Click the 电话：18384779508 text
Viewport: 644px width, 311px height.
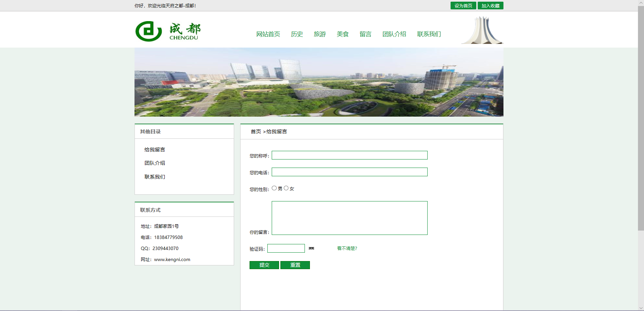pyautogui.click(x=162, y=237)
